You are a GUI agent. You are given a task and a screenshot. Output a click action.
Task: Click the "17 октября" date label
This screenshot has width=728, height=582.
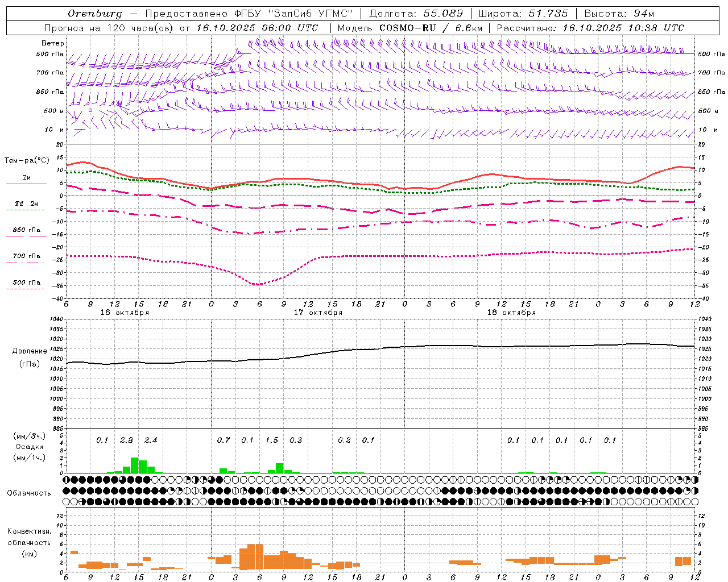tap(318, 313)
